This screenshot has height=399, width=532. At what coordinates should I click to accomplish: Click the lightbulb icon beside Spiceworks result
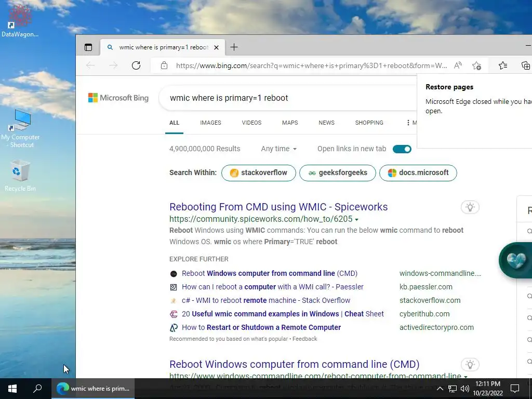pos(470,207)
